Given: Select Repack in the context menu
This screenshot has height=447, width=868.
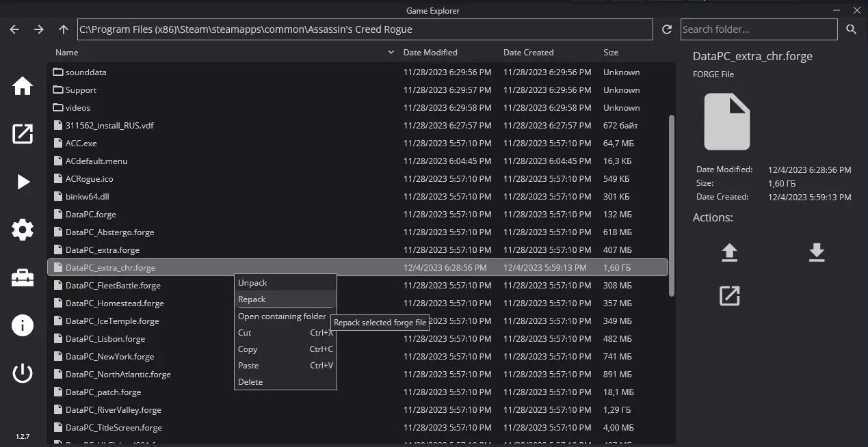Looking at the screenshot, I should (x=252, y=299).
